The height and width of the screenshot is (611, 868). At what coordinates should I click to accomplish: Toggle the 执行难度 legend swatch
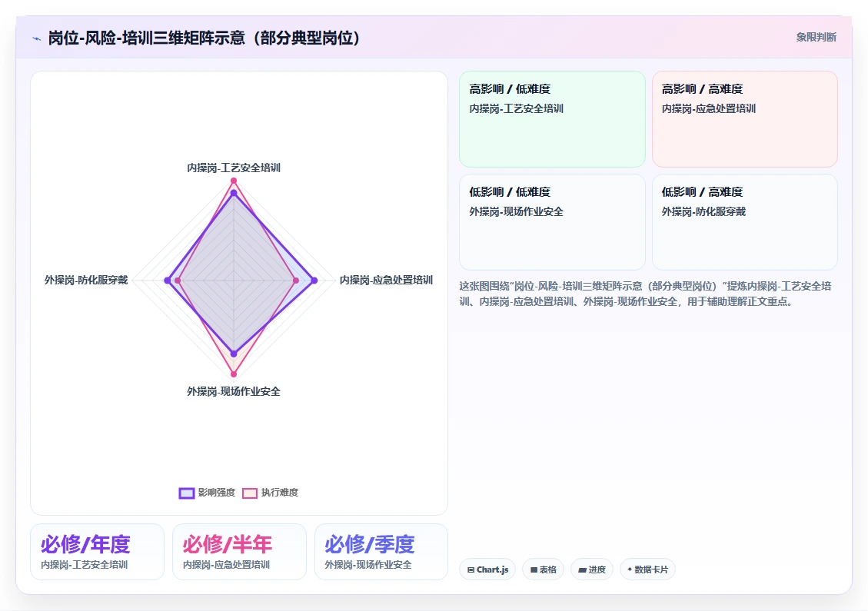click(x=250, y=493)
